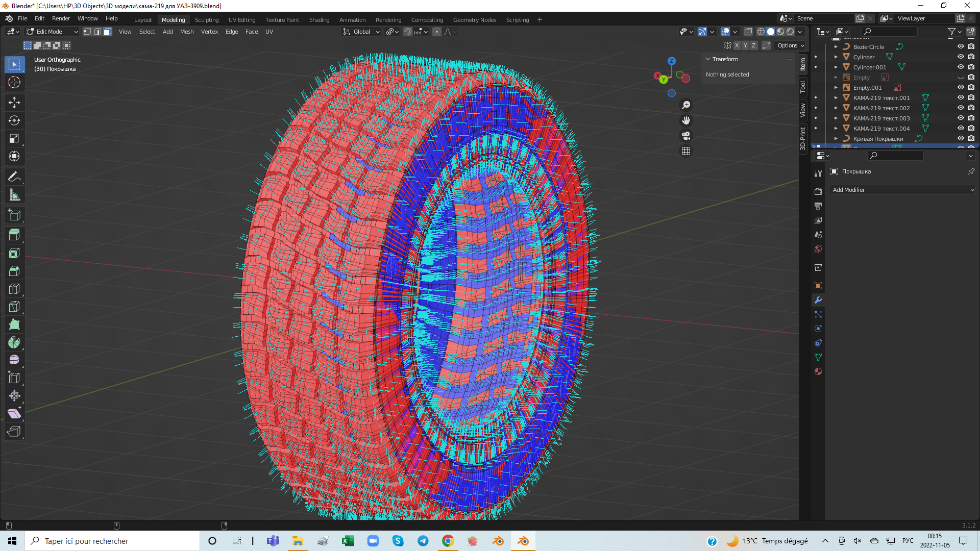Open the Mesh menu
Screen dimensions: 980x551
coord(186,32)
